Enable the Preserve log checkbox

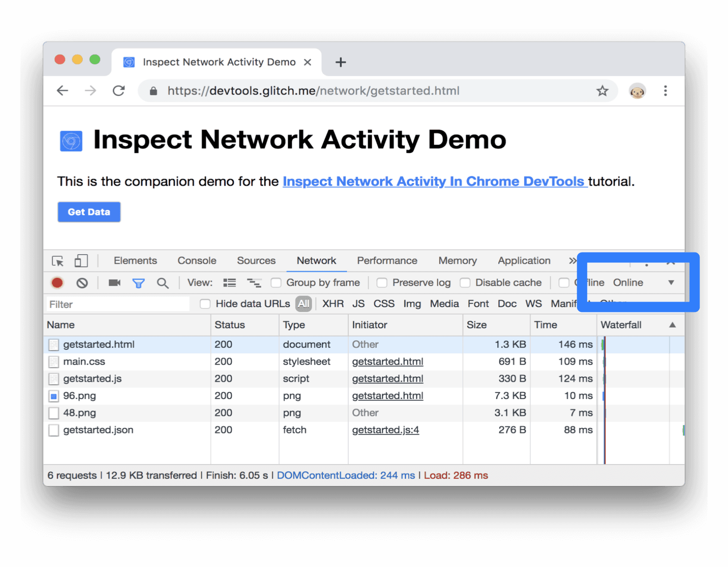point(382,283)
